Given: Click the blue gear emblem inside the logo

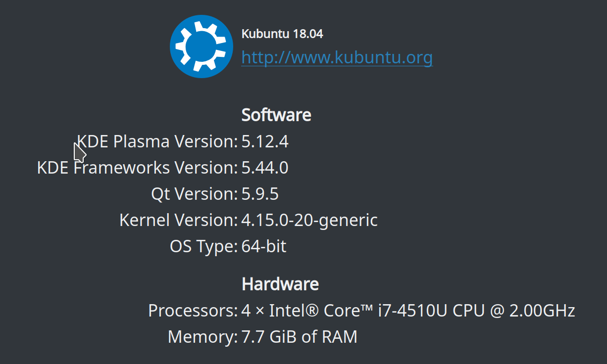Looking at the screenshot, I should pyautogui.click(x=201, y=46).
